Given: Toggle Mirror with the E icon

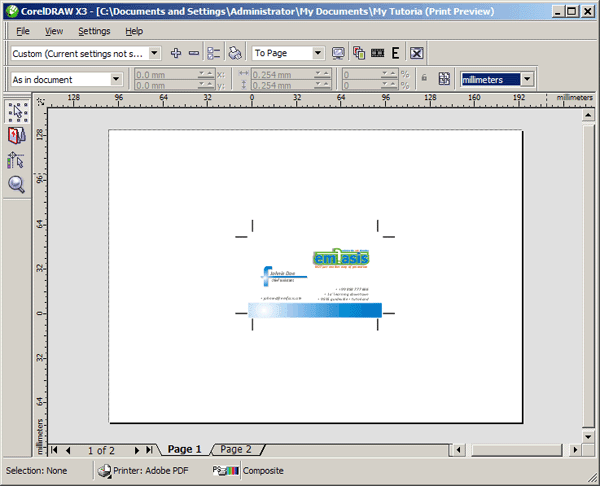Looking at the screenshot, I should click(x=395, y=53).
